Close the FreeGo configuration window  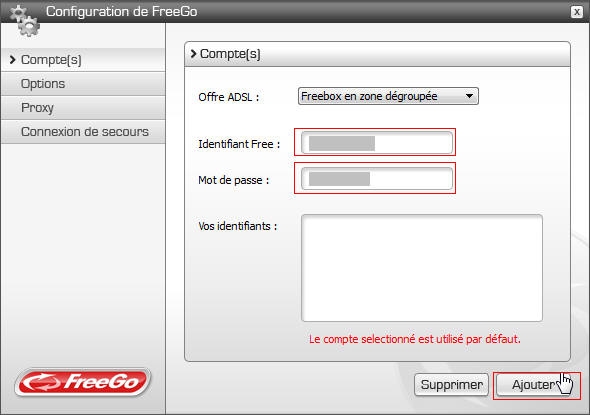[x=576, y=12]
